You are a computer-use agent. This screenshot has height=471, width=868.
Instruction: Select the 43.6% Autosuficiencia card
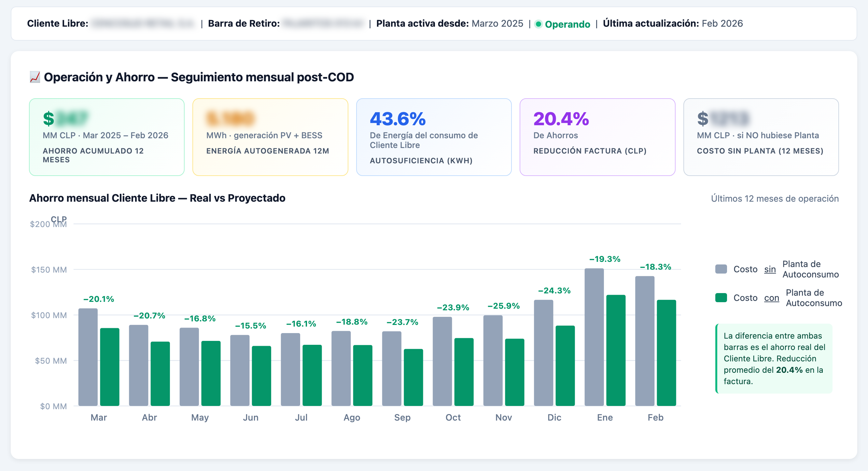pos(434,137)
